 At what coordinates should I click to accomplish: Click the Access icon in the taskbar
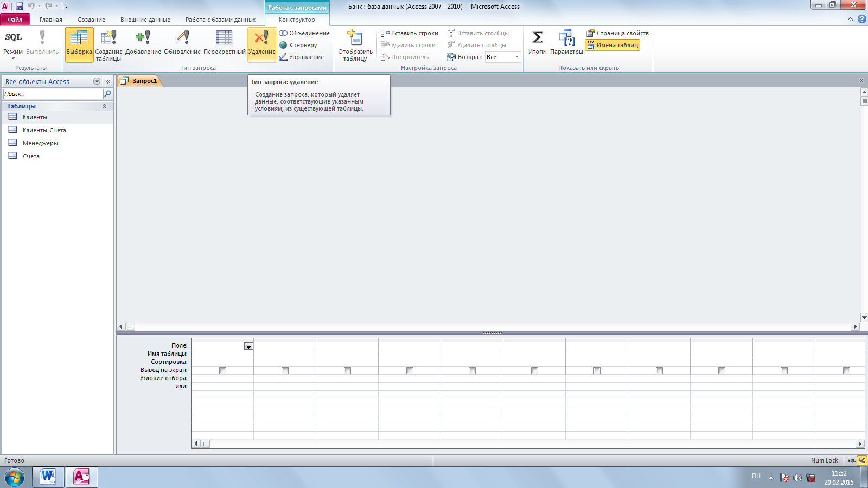pos(81,477)
